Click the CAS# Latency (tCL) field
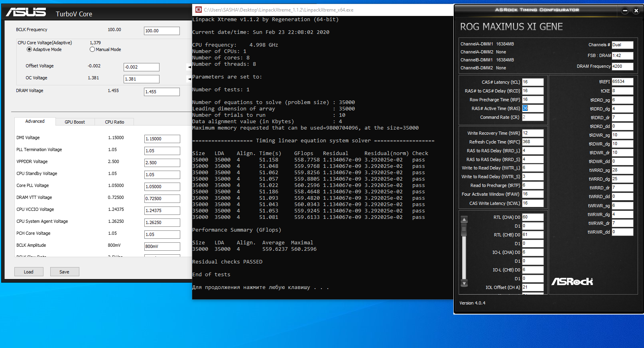This screenshot has height=348, width=644. tap(533, 82)
